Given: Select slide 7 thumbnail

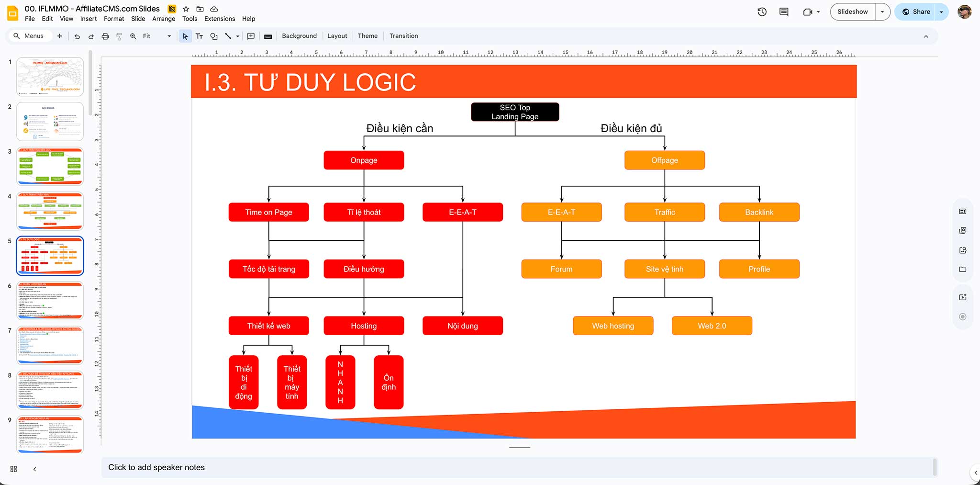Looking at the screenshot, I should coord(50,345).
